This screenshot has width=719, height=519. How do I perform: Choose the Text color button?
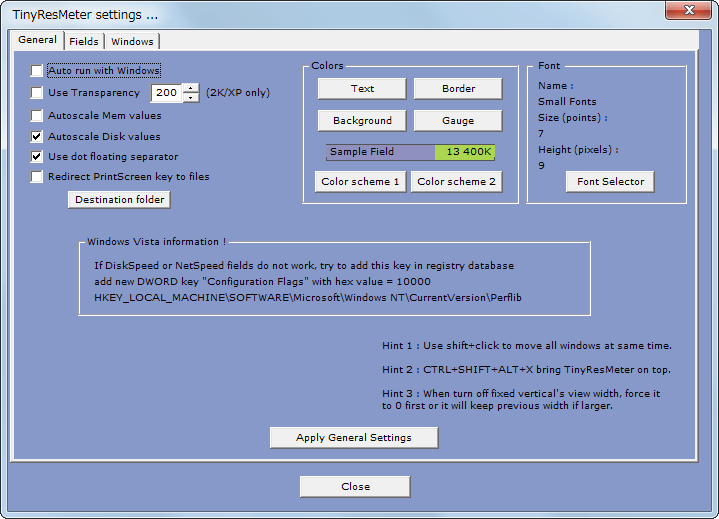(x=362, y=88)
